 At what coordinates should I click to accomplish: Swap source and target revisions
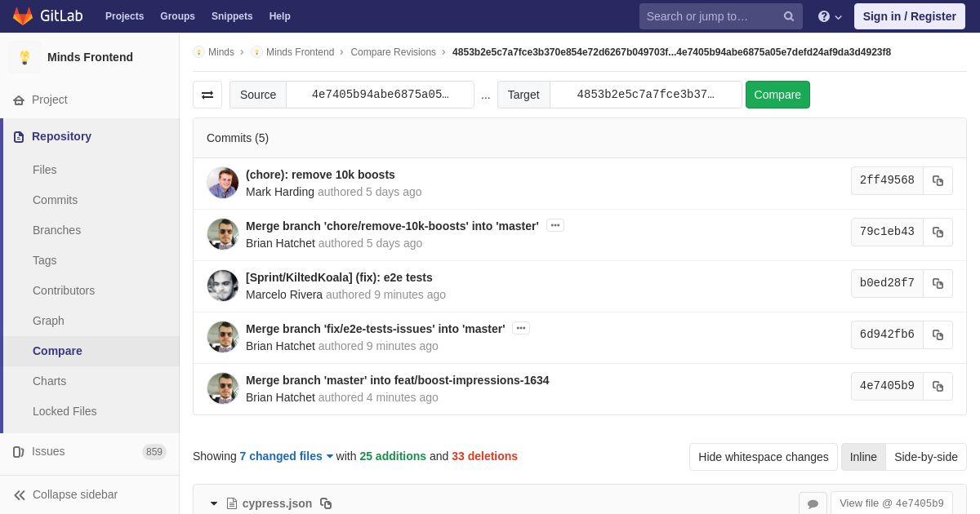tap(207, 95)
